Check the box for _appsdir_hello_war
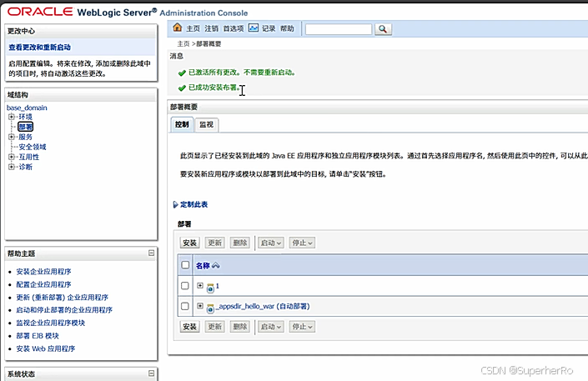 click(185, 306)
